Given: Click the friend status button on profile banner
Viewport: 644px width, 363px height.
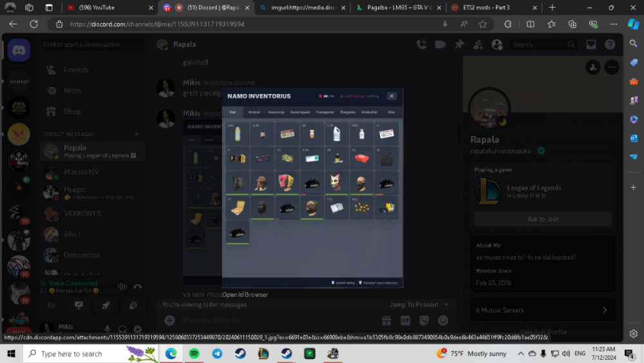Looking at the screenshot, I should 593,67.
